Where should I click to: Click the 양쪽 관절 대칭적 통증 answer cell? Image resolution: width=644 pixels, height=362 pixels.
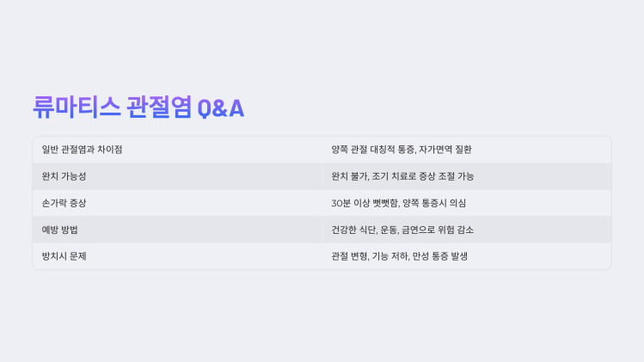(x=467, y=150)
